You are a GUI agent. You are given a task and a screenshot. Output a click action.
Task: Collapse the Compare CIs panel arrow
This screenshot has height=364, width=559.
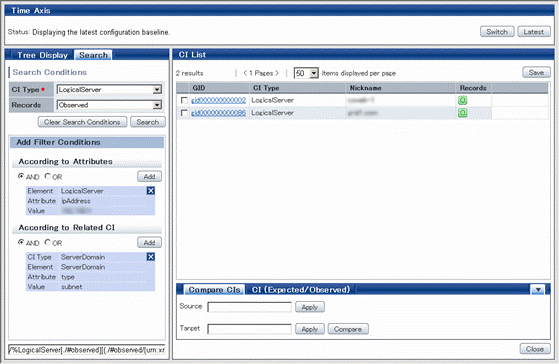coord(538,289)
